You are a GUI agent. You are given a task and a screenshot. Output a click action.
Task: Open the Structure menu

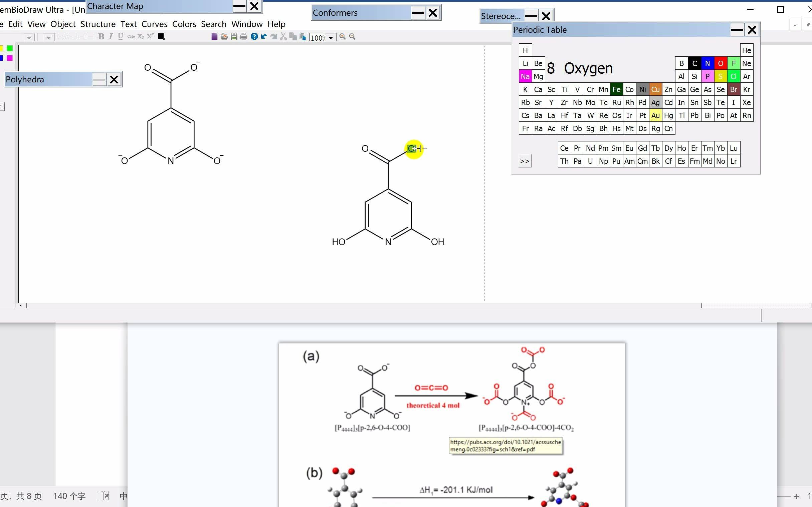click(x=97, y=24)
